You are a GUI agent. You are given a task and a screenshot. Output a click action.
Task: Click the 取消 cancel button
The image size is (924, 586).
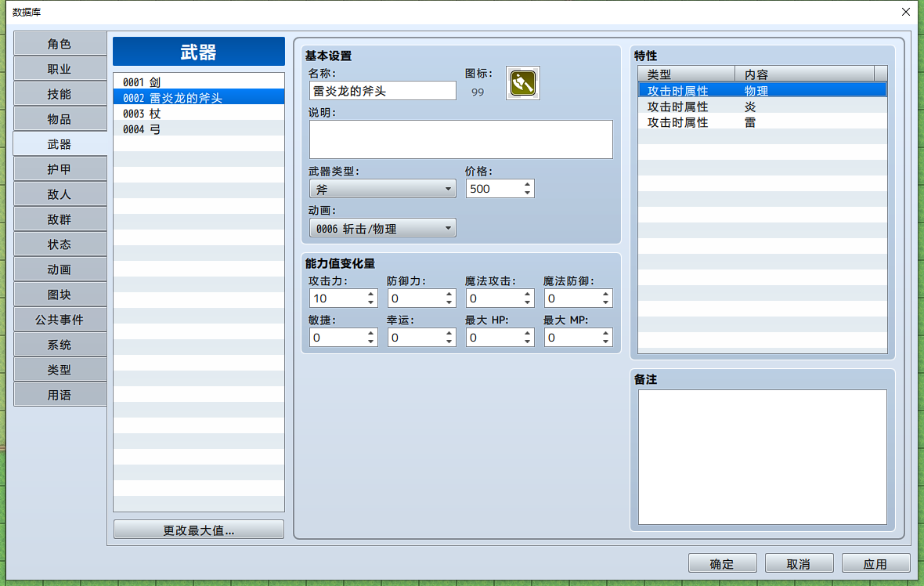click(799, 563)
